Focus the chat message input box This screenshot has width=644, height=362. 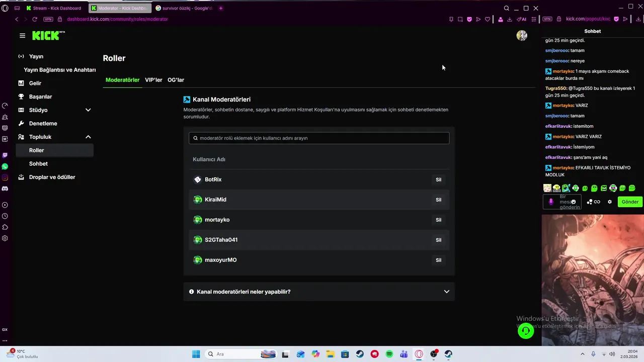click(562, 202)
